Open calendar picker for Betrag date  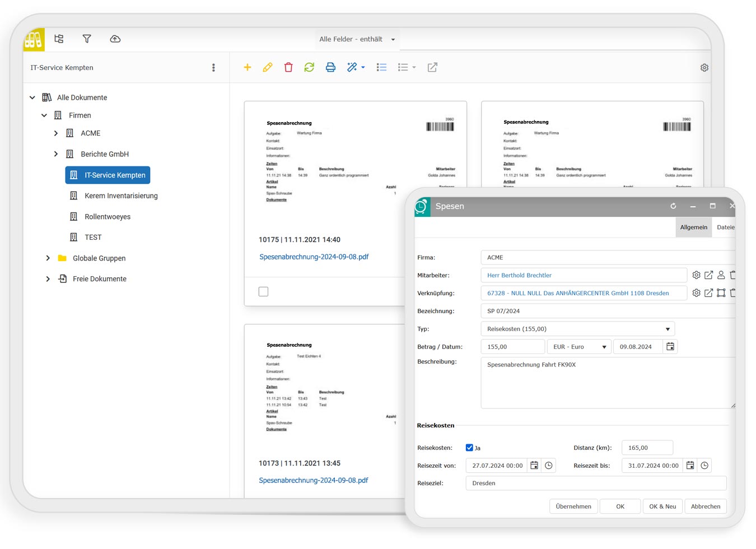[670, 347]
